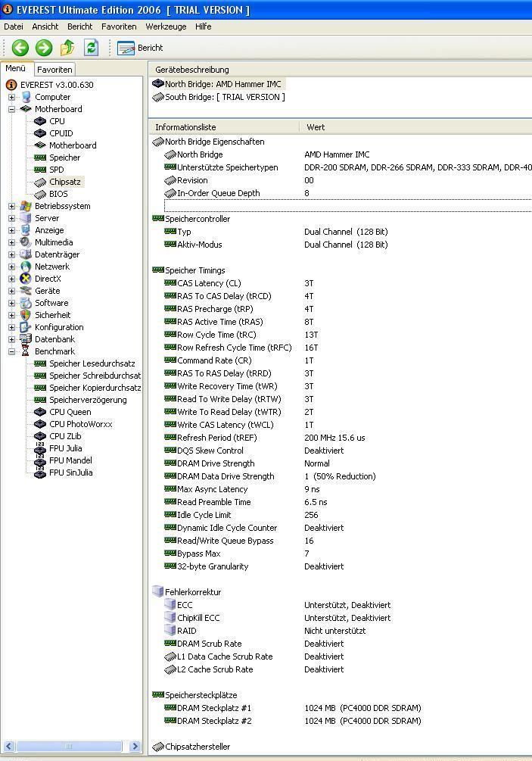Screen dimensions: 532x761
Task: Select the CPU ZLib benchmark item
Action: tap(65, 436)
